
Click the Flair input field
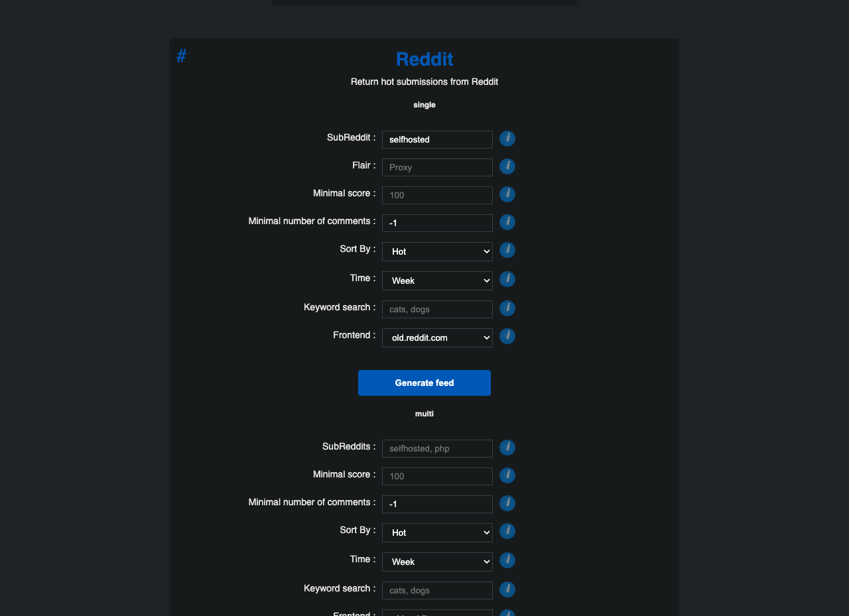pos(437,167)
